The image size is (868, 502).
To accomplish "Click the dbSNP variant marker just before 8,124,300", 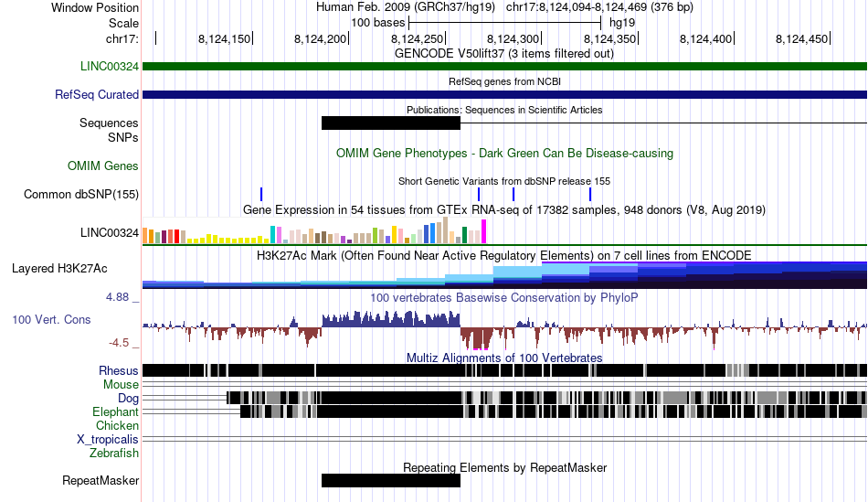I will tap(513, 195).
